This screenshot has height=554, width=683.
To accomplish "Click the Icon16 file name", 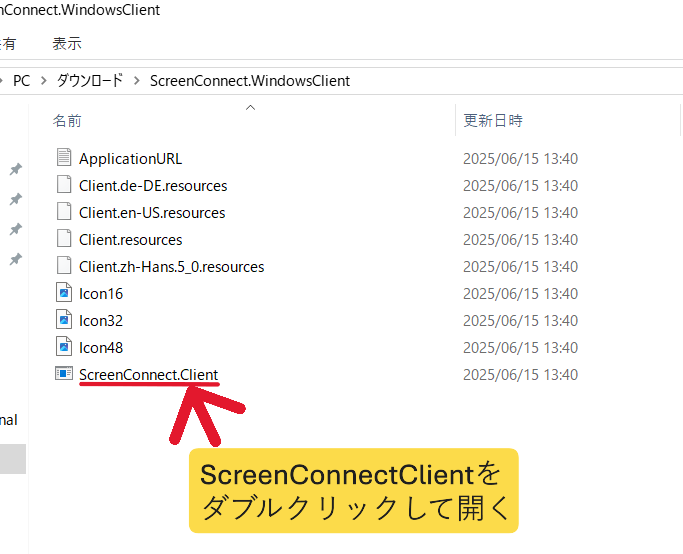I will 101,294.
